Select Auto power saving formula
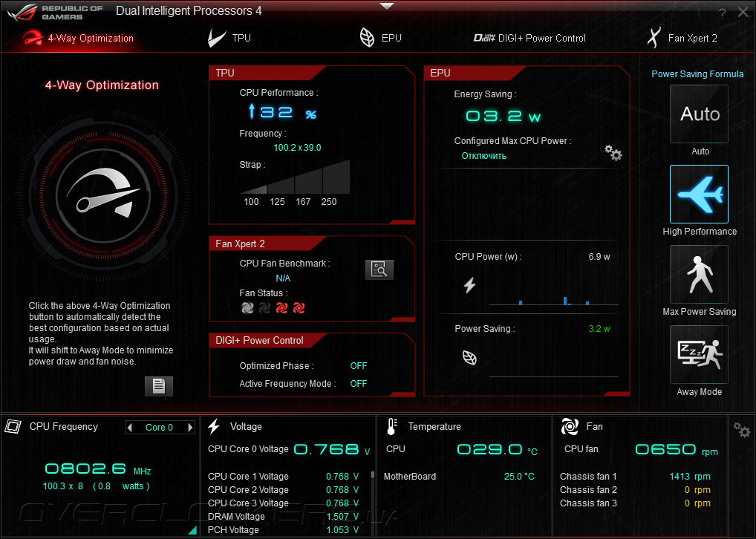Screen dimensions: 756x539 pyautogui.click(x=699, y=114)
